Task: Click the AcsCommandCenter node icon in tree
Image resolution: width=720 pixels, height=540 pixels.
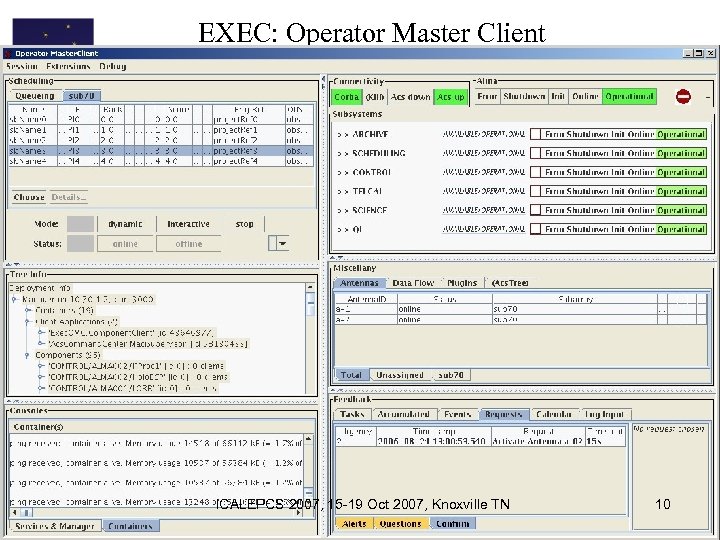Action: point(41,343)
